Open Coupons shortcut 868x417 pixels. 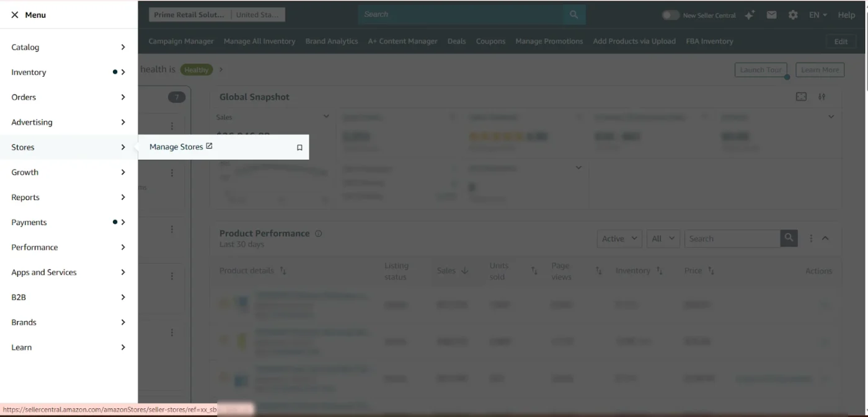click(490, 41)
